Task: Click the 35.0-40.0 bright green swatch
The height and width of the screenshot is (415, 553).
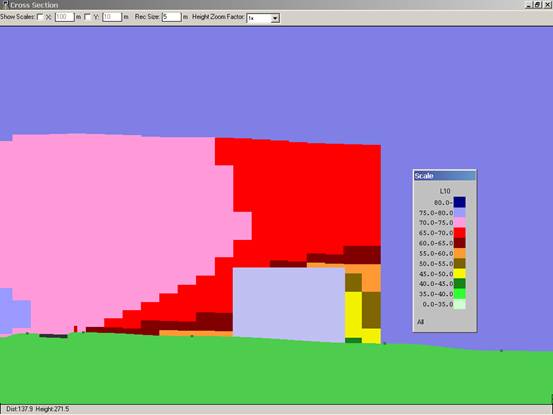Action: [459, 294]
